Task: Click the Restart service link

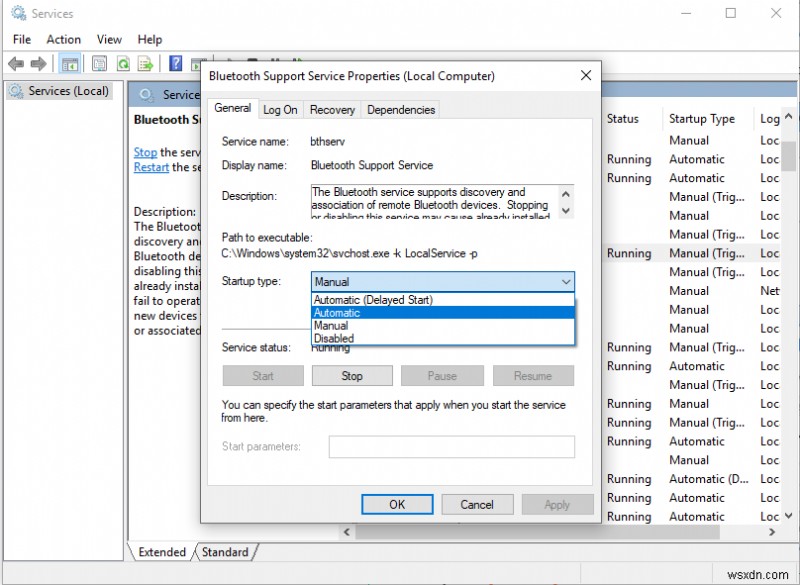Action: click(150, 167)
